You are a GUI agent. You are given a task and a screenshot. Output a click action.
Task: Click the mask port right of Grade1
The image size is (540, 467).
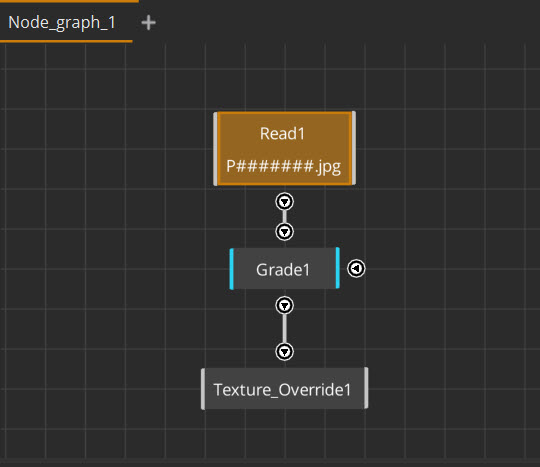[x=356, y=269]
